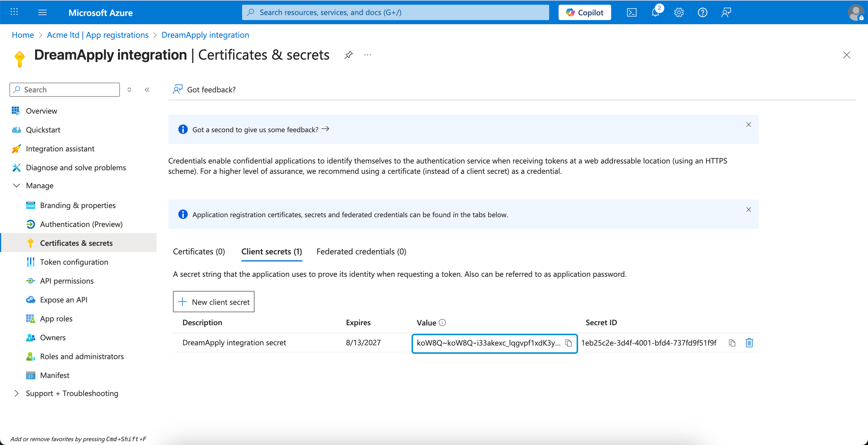Expand or collapse all menu groups
The image size is (868, 445).
tap(129, 90)
